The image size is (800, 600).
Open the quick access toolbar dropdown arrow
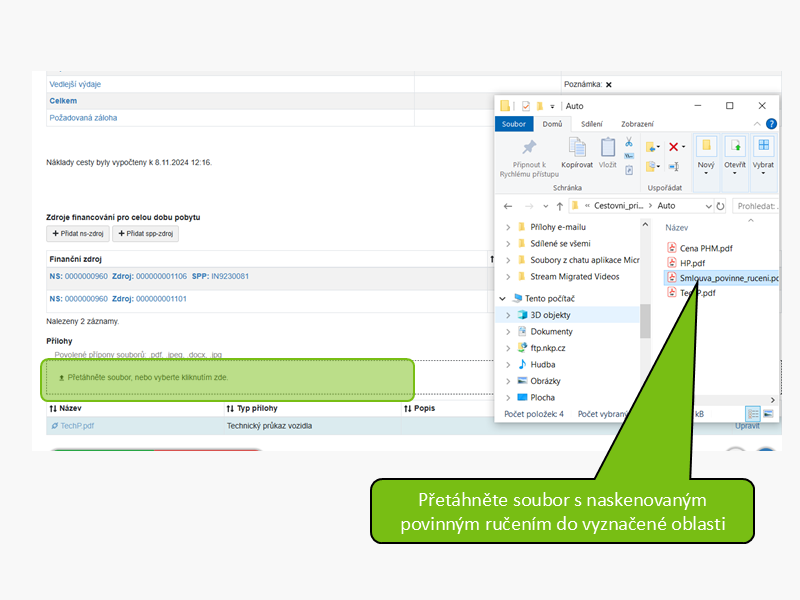552,107
